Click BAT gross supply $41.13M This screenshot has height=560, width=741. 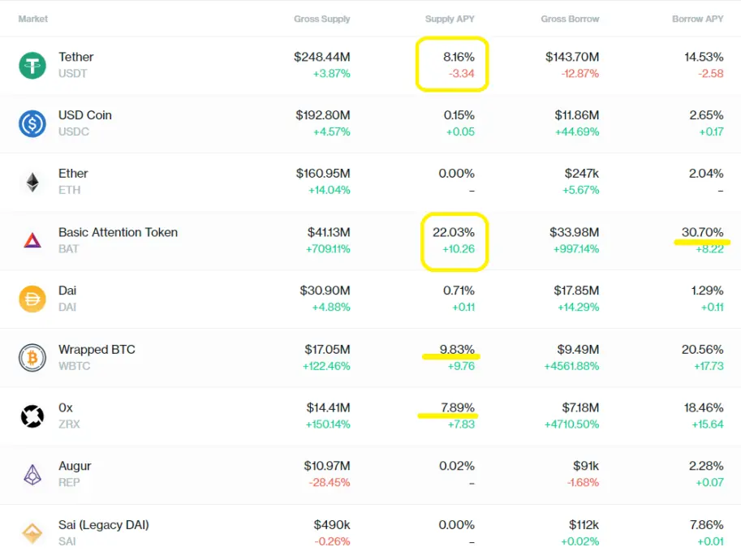point(329,232)
